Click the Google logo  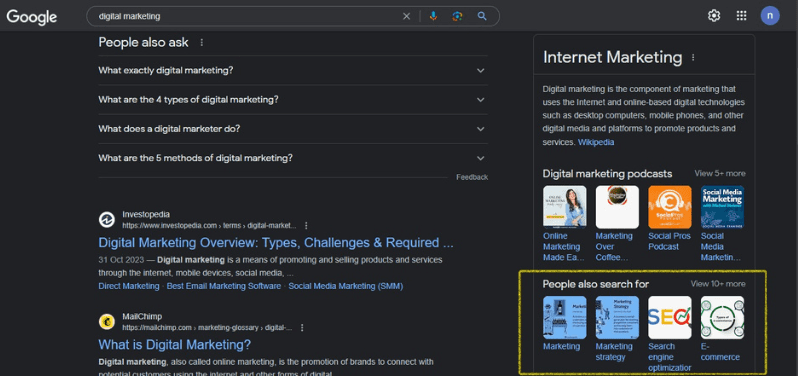[x=32, y=17]
